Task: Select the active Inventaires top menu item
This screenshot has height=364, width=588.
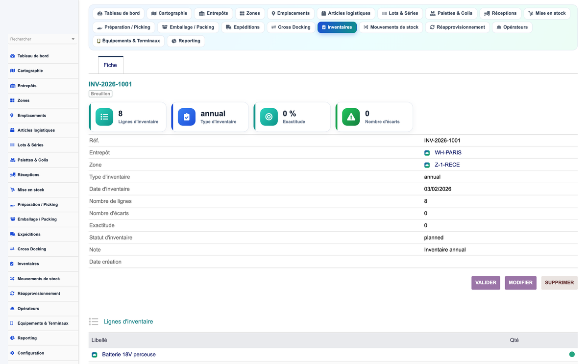Action: 337,27
